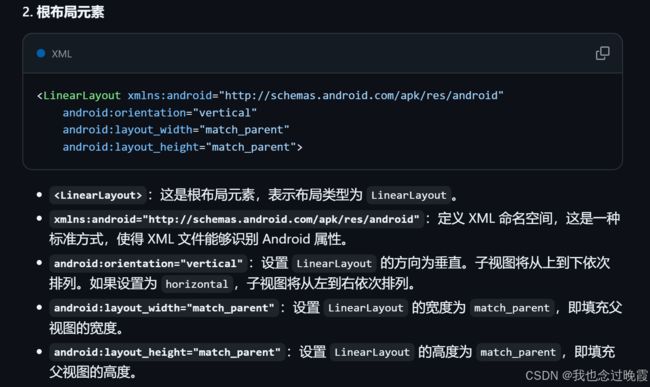Click the XML language label
This screenshot has height=387, width=650.
[61, 54]
